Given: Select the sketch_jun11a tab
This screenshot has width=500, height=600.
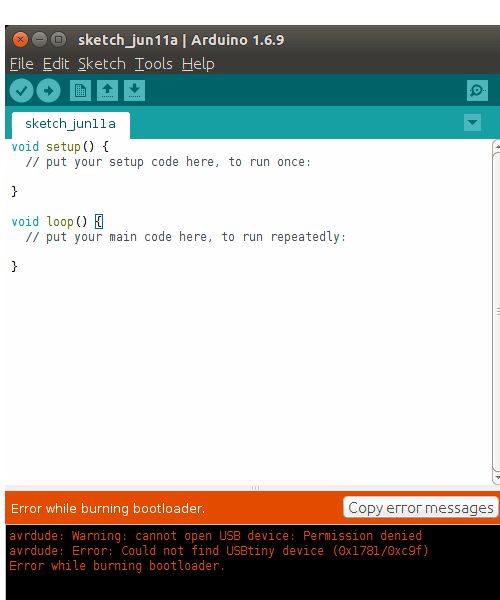Looking at the screenshot, I should [71, 125].
